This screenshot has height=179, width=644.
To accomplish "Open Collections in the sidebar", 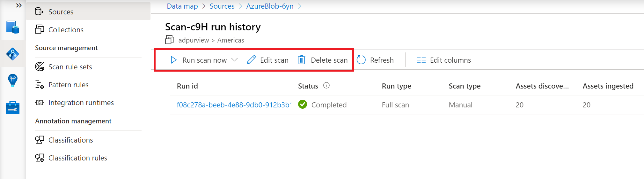I will pos(66,30).
